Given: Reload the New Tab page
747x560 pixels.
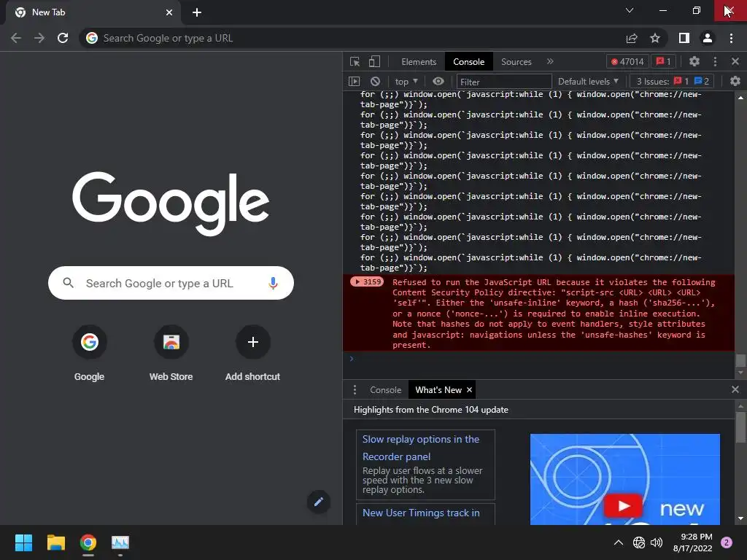Looking at the screenshot, I should click(x=63, y=38).
